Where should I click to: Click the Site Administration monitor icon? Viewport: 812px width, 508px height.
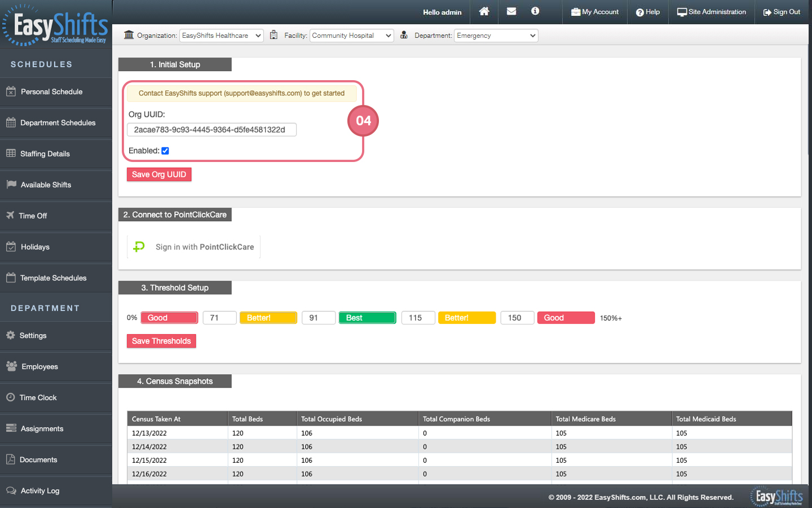coord(682,12)
